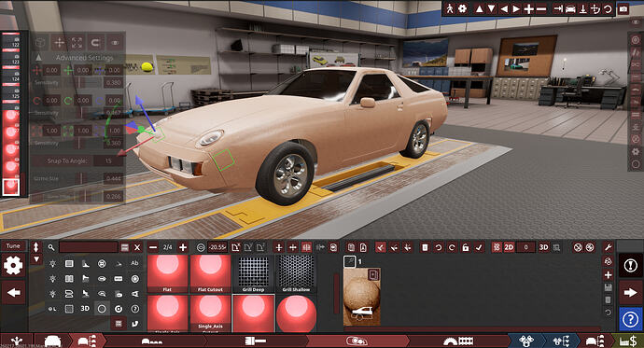This screenshot has height=348, width=644.
Task: Click the search magnifier icon
Action: tap(51, 247)
